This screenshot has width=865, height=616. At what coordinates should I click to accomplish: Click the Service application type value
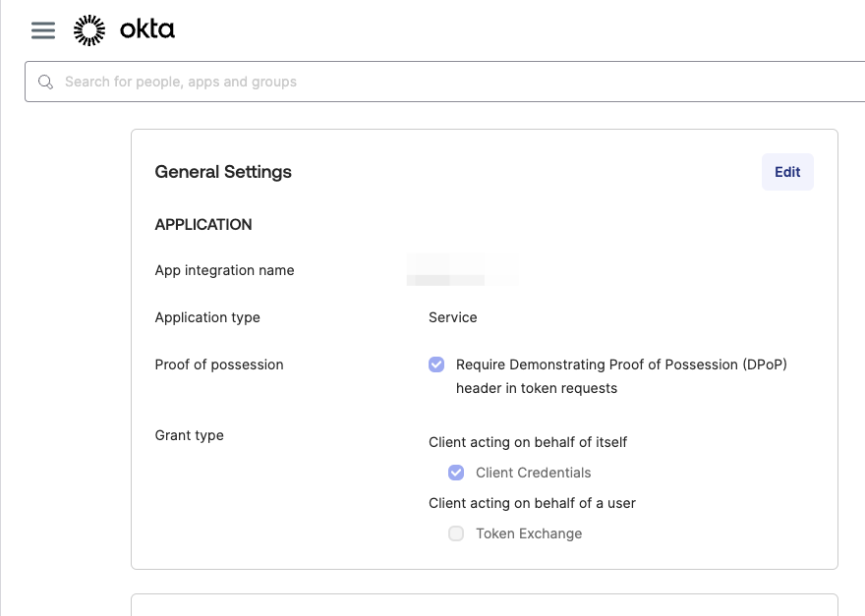pyautogui.click(x=452, y=317)
